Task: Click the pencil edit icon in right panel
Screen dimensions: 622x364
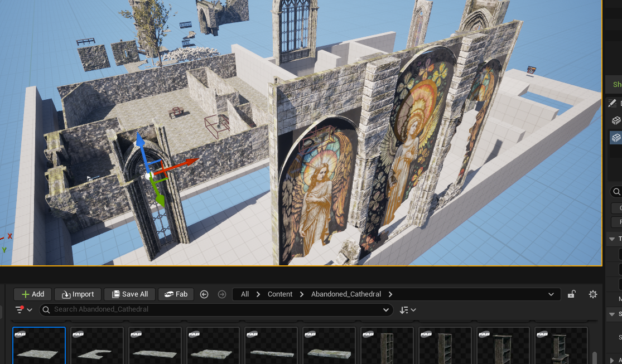Action: coord(613,103)
